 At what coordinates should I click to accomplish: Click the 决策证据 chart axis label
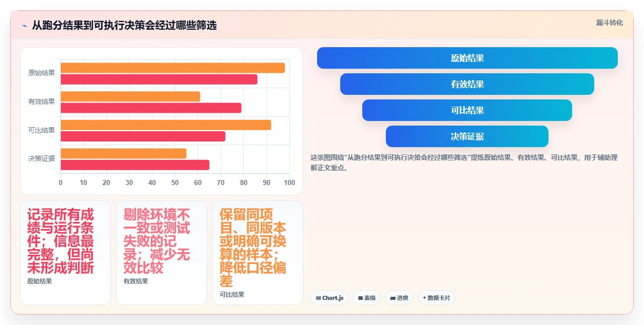[x=42, y=158]
